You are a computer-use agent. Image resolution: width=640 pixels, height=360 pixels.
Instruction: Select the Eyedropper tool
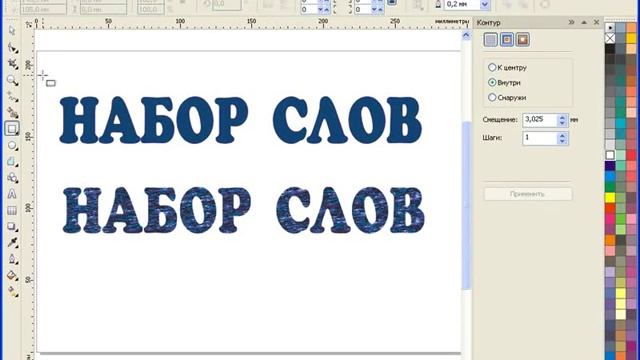point(12,243)
